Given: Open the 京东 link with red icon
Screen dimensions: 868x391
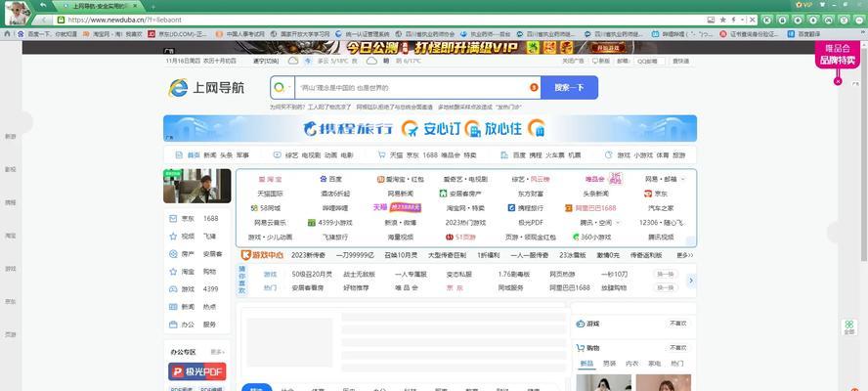Looking at the screenshot, I should tap(656, 194).
